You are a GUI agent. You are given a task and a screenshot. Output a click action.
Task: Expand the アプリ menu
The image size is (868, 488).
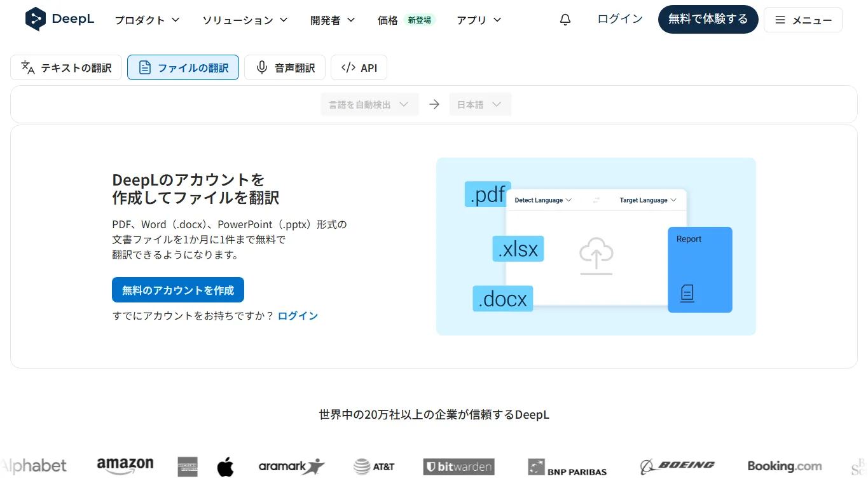[479, 20]
